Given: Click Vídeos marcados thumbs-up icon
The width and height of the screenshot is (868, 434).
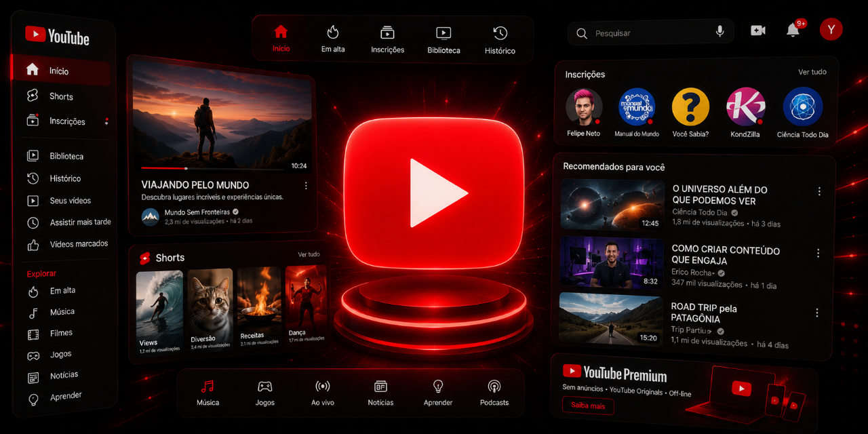Looking at the screenshot, I should coord(33,245).
